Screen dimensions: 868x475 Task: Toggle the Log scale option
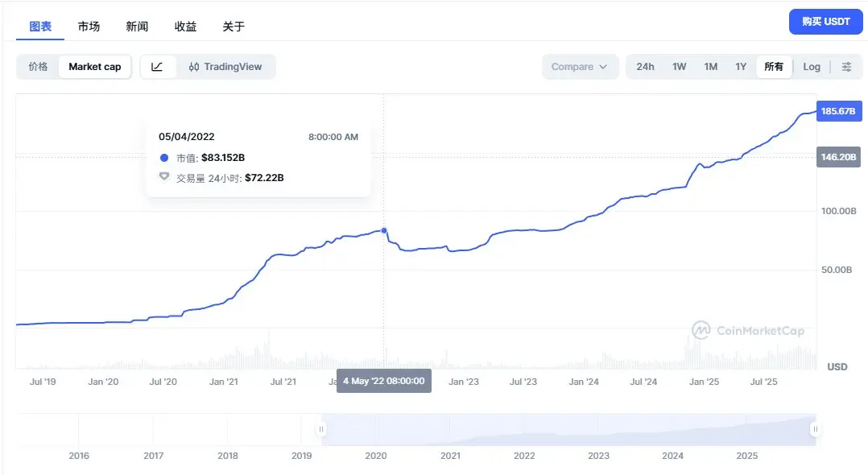[x=812, y=67]
